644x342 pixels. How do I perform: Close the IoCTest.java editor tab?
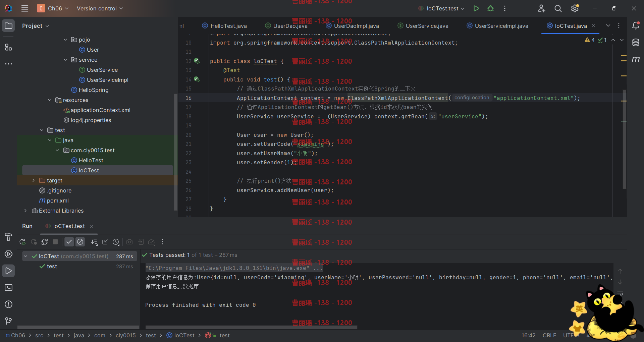593,25
